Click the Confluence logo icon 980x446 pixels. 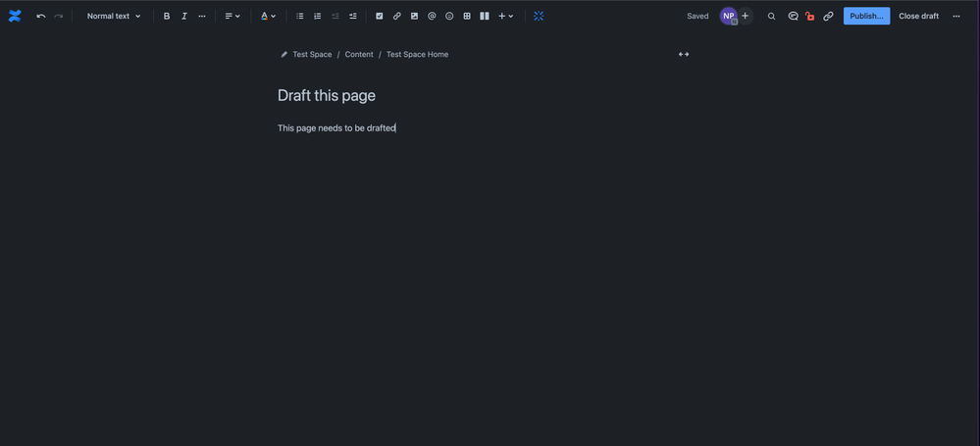point(15,17)
